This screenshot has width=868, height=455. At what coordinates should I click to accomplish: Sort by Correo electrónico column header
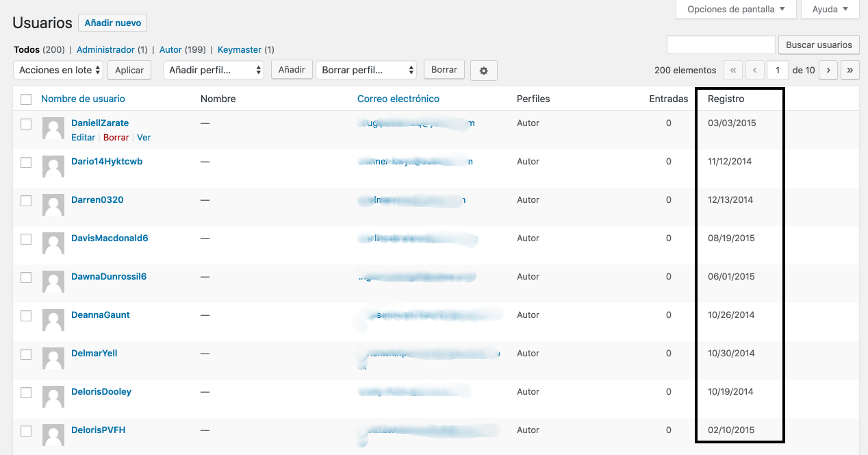[x=398, y=99]
